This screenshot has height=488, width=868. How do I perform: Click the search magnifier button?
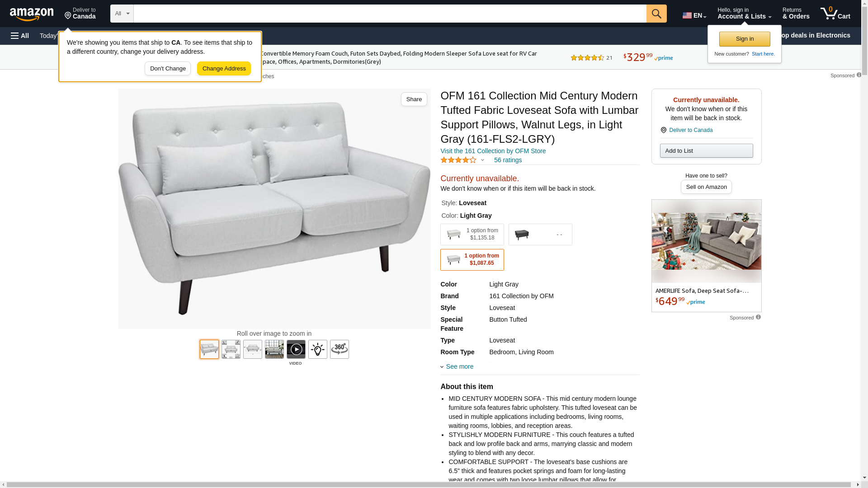656,14
